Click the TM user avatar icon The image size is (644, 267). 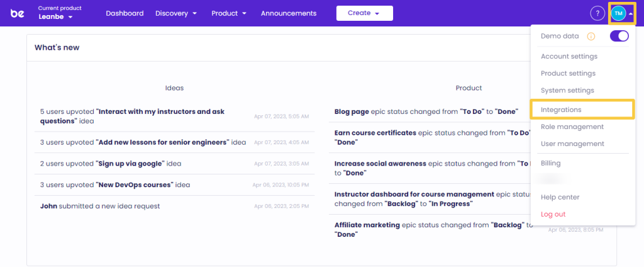(618, 13)
